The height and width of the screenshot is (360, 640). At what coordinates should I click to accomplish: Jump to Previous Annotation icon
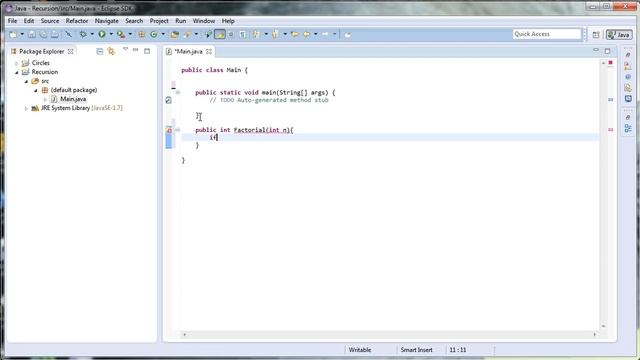276,35
